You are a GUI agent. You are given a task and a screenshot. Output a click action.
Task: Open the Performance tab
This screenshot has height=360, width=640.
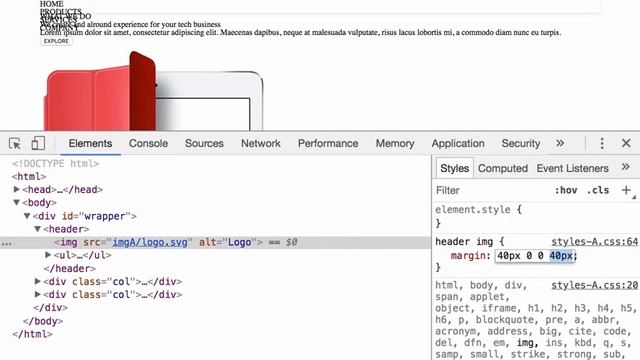click(x=328, y=144)
